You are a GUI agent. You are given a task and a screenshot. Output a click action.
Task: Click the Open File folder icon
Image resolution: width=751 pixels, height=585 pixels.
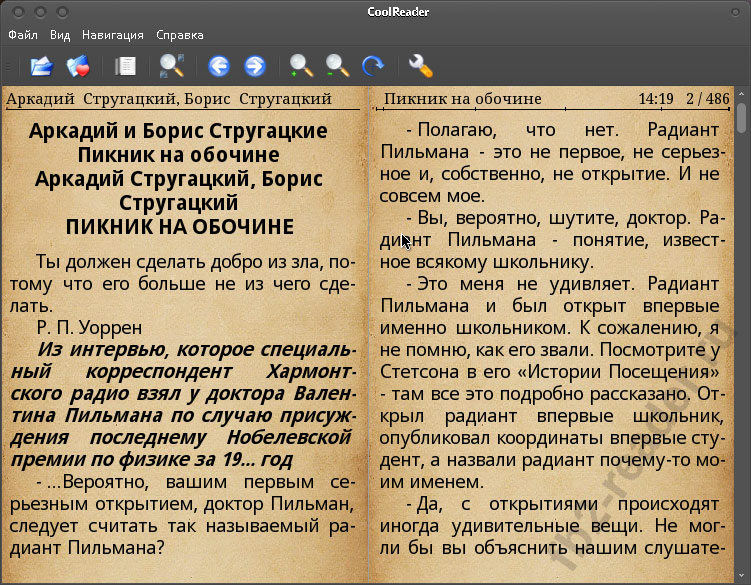pos(41,67)
